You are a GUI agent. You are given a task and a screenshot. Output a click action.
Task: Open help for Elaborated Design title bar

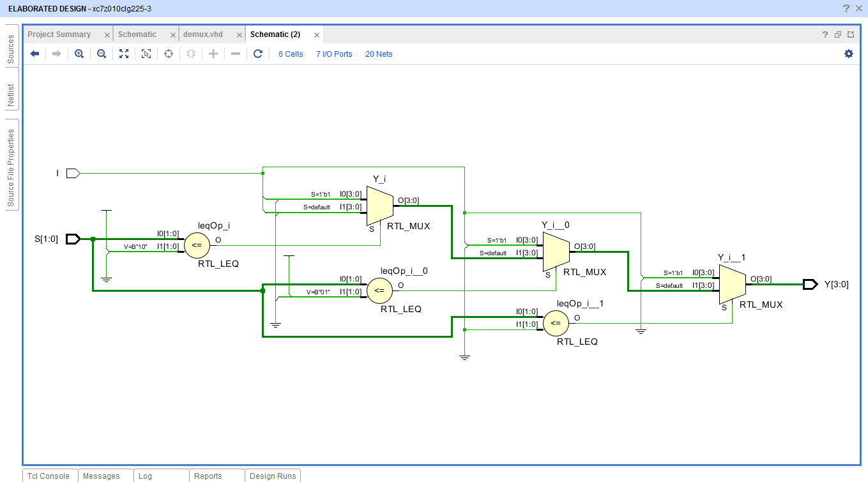coord(846,8)
